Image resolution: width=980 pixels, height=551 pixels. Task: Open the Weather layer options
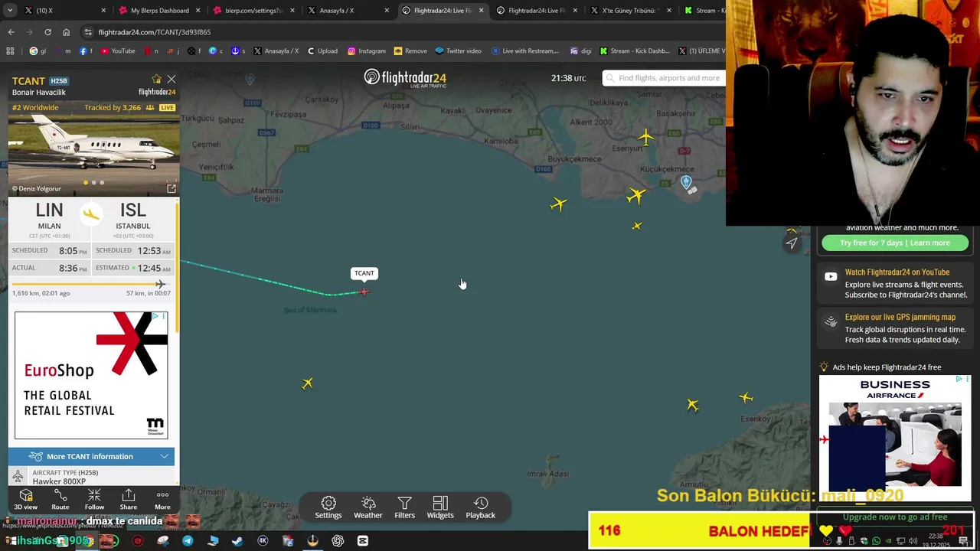click(368, 507)
